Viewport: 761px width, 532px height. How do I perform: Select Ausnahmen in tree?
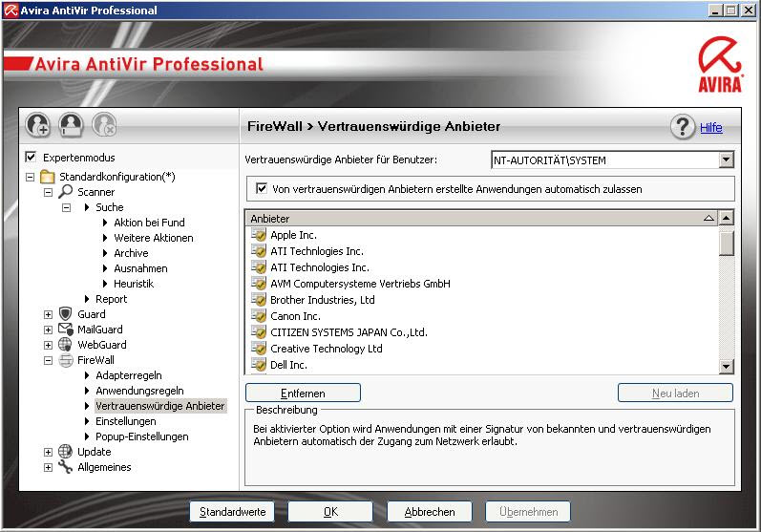pos(140,268)
